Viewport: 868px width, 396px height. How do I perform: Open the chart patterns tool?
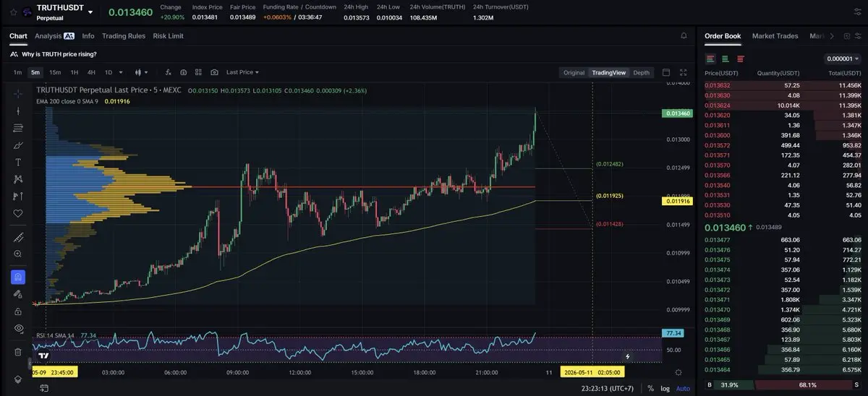[x=18, y=179]
